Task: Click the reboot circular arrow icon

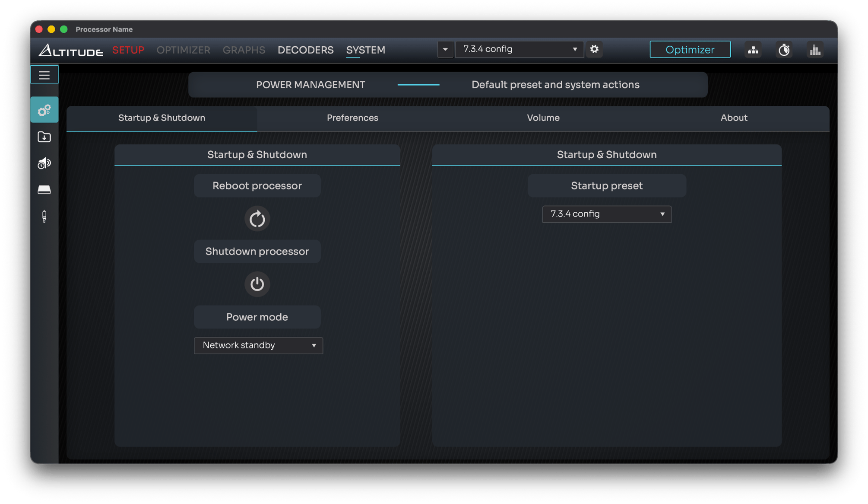Action: pos(257,219)
